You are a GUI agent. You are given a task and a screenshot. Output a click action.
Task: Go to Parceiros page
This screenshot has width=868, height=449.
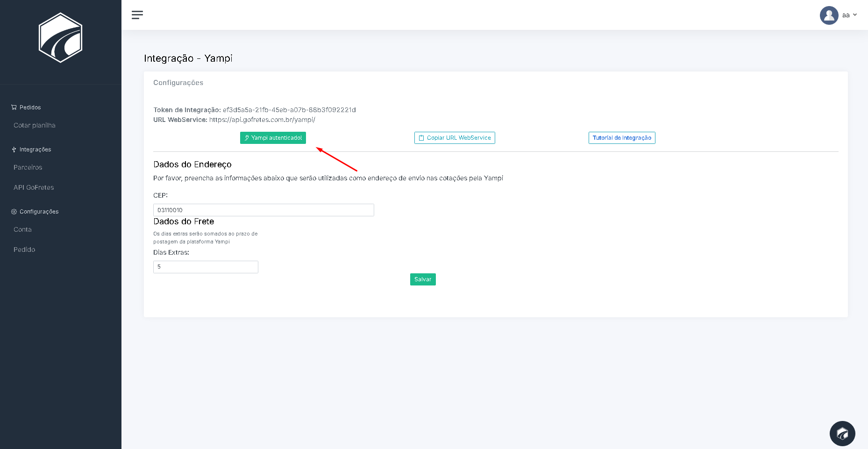click(28, 167)
